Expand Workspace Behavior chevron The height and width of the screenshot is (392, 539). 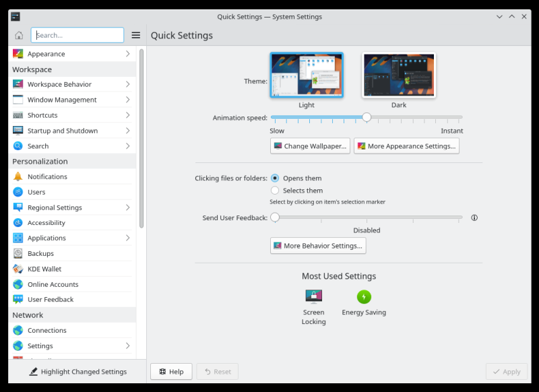[127, 84]
